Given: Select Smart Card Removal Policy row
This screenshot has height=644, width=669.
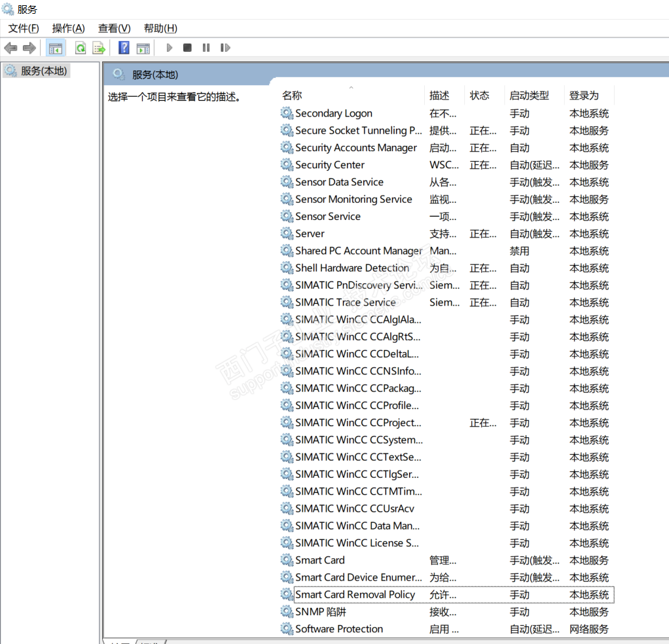Looking at the screenshot, I should click(446, 594).
